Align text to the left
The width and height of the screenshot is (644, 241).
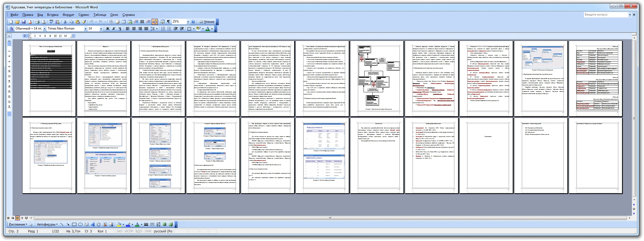(x=128, y=28)
